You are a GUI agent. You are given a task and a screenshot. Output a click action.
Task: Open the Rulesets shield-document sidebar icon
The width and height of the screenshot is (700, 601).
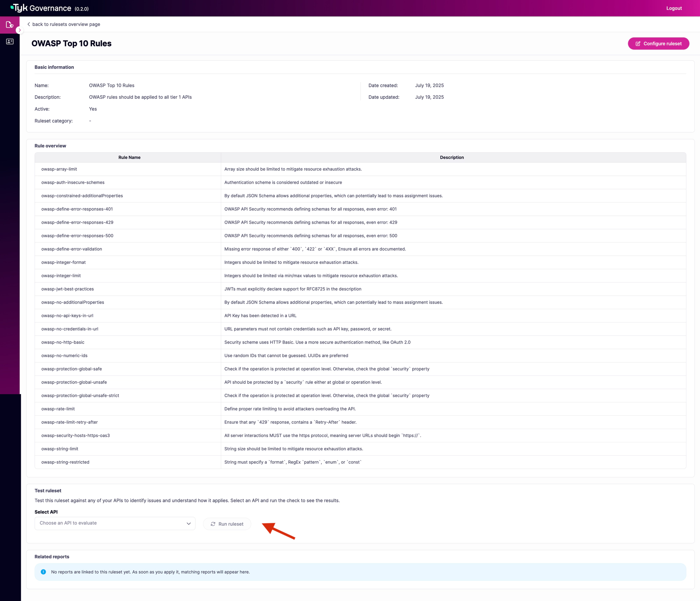point(9,25)
